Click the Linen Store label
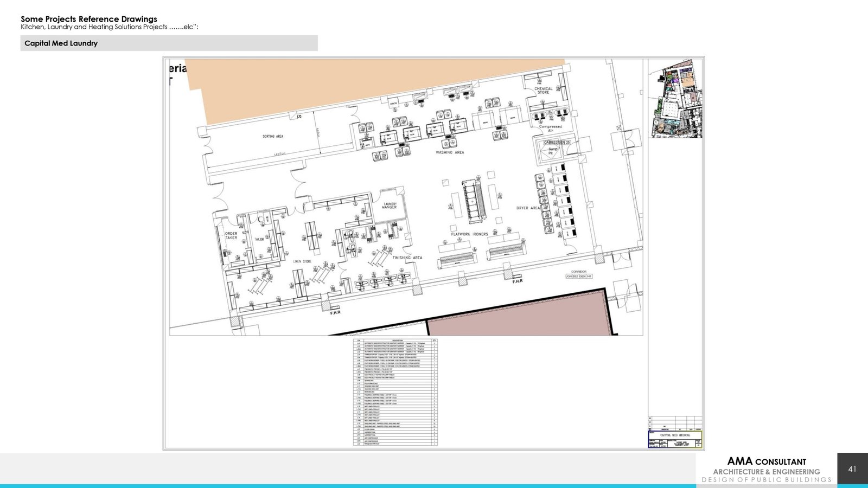Image resolution: width=868 pixels, height=488 pixels. (302, 261)
